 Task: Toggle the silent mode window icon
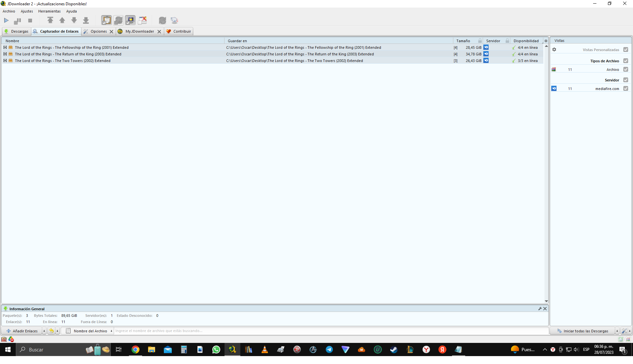142,20
